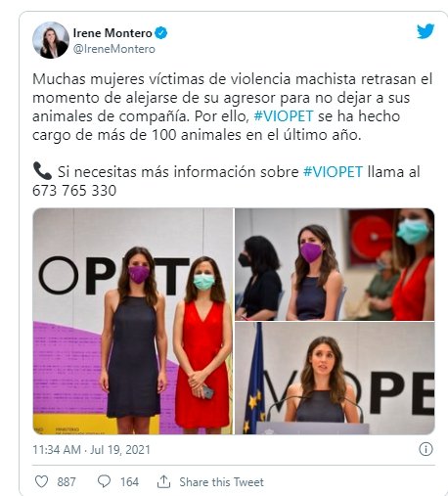Open the 11:34 AM · Jul 19, 2021 timestamp
448x496 pixels.
91,450
